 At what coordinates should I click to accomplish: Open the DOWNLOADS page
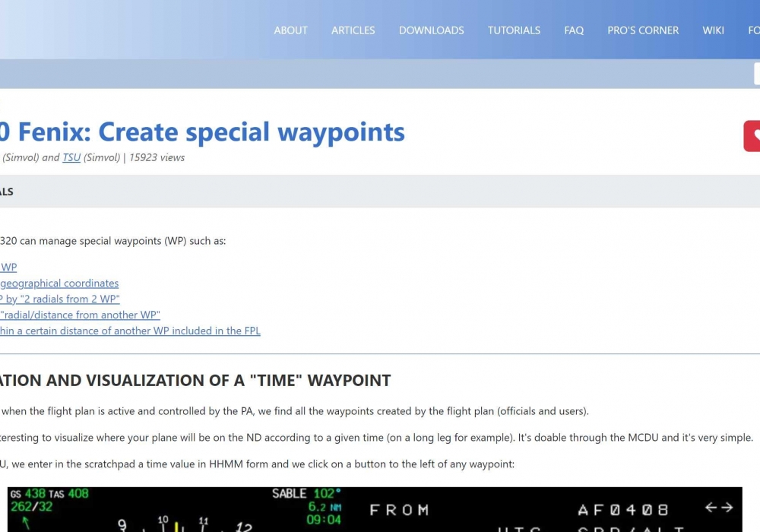click(x=432, y=30)
